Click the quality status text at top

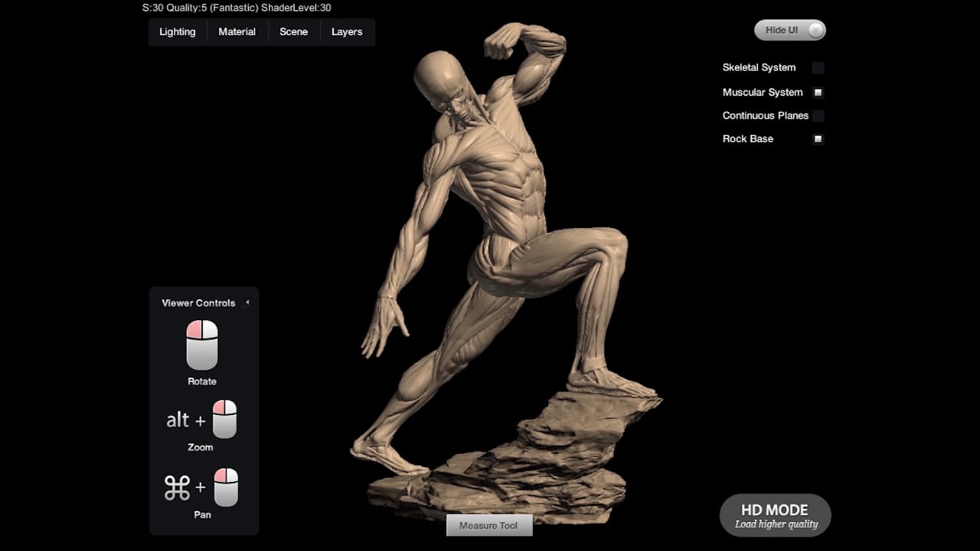[237, 8]
